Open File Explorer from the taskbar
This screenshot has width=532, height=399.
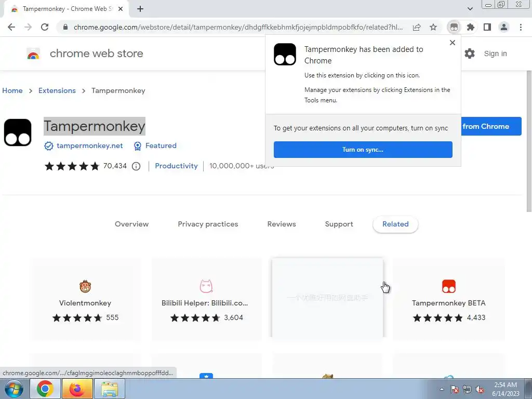click(x=110, y=389)
